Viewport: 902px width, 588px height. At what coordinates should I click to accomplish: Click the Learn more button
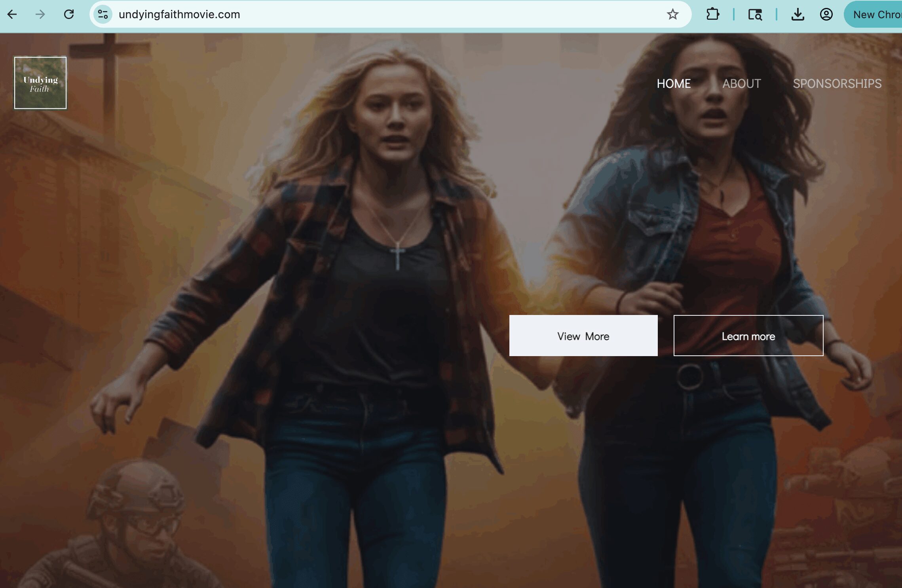(x=748, y=336)
